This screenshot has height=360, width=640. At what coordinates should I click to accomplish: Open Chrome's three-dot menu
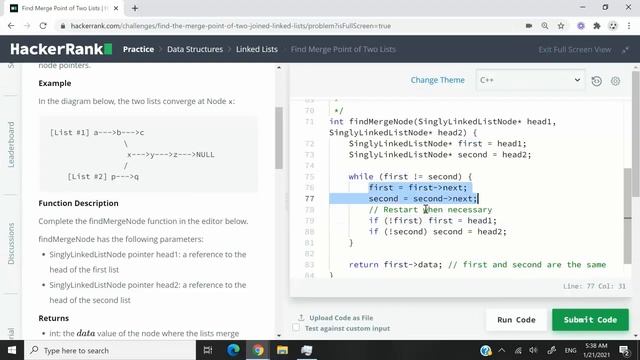click(x=629, y=26)
